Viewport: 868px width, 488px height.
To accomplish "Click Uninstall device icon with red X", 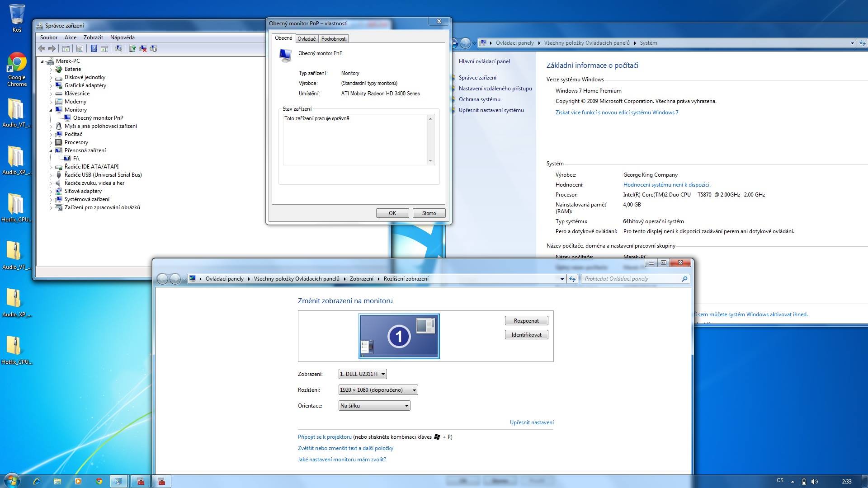I will (143, 49).
